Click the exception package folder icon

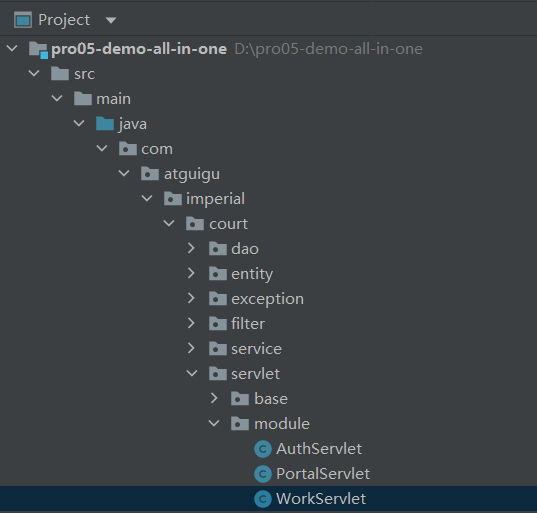coord(218,299)
